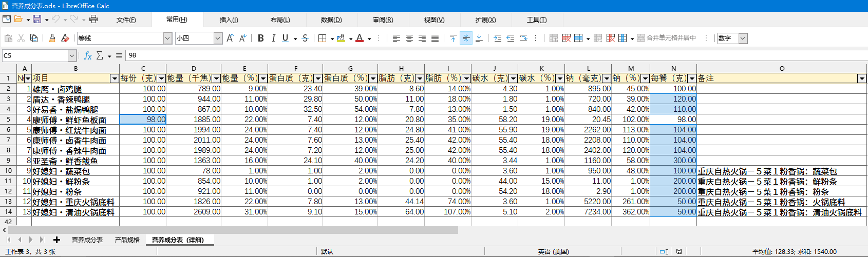Select cell containing 雄鹰・卤鸡腿
The height and width of the screenshot is (257, 868).
tap(76, 89)
